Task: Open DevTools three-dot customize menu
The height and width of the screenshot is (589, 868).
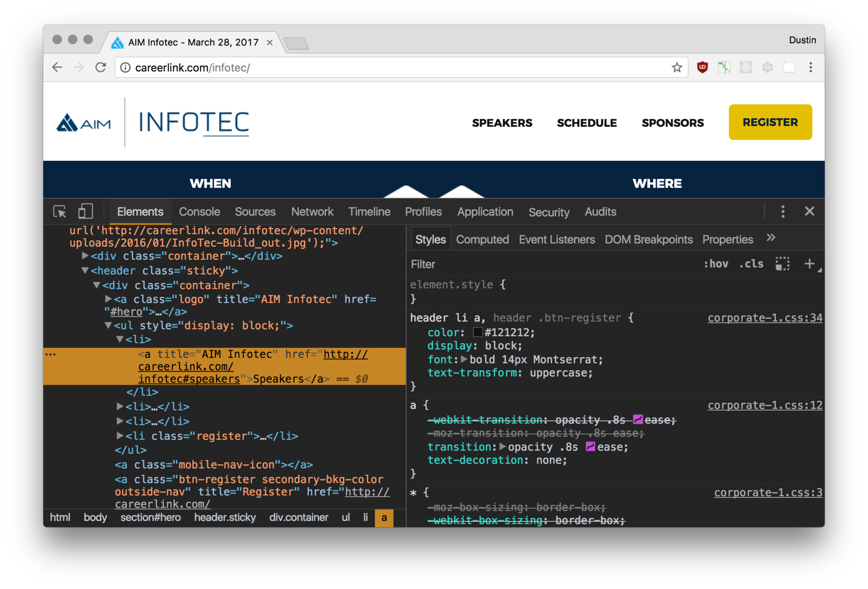Action: [783, 212]
